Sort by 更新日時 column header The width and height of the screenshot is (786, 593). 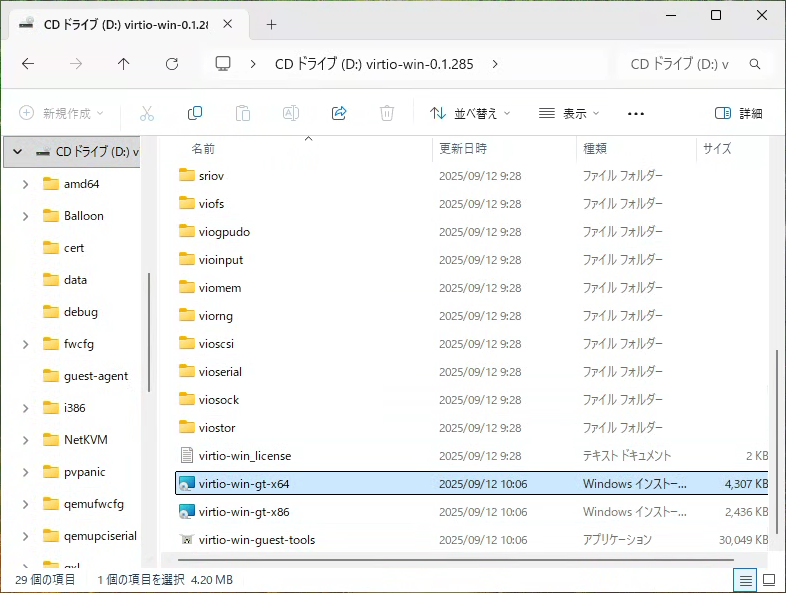pyautogui.click(x=463, y=149)
